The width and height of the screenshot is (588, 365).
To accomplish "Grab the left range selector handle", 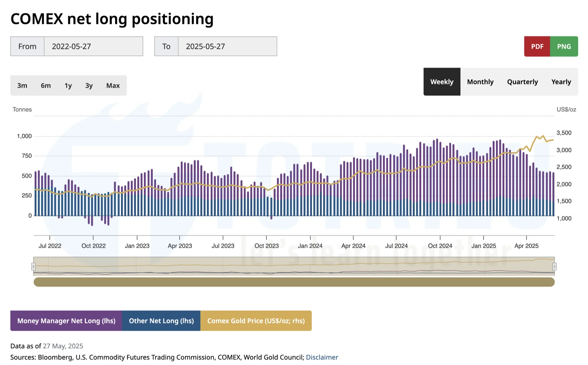I will (33, 266).
